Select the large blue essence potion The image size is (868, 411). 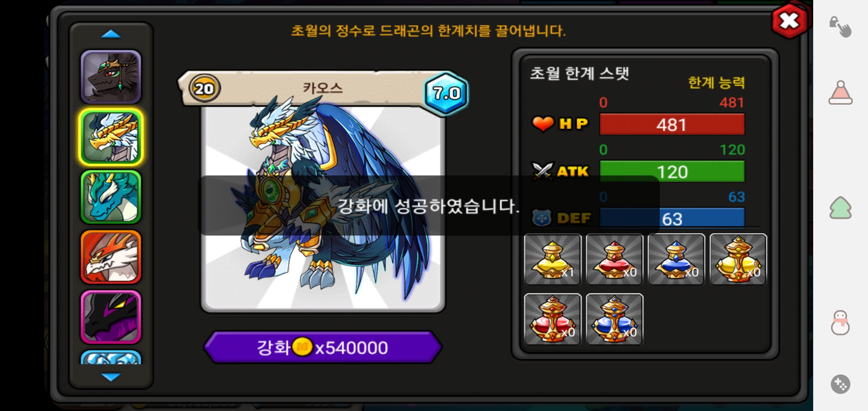[x=614, y=319]
